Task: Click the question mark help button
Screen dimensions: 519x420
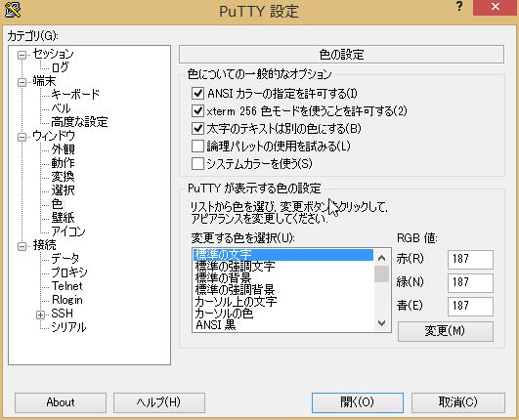Action: (x=459, y=7)
